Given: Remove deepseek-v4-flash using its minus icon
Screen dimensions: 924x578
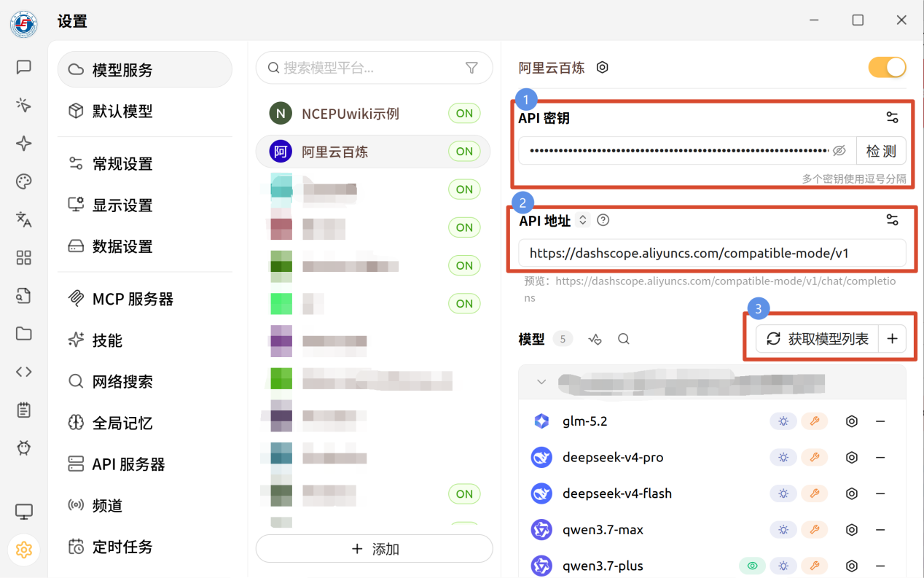Looking at the screenshot, I should tap(880, 493).
